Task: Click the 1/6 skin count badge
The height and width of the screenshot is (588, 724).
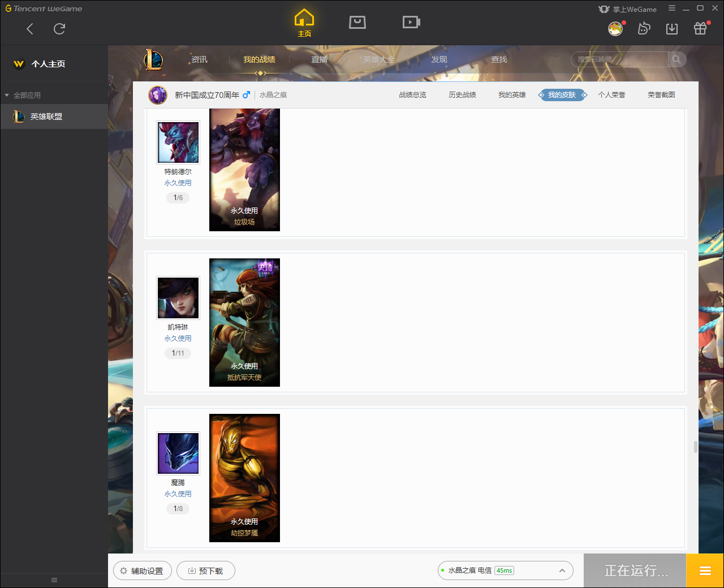Action: click(178, 198)
